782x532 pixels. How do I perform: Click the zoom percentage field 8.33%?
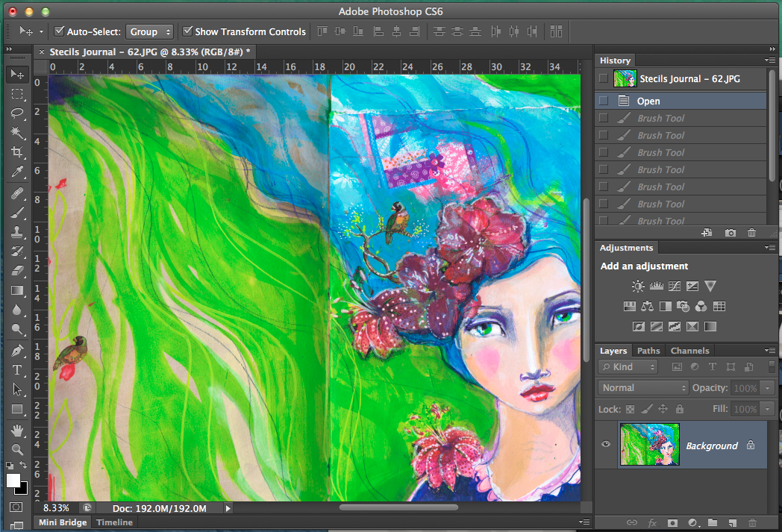point(57,508)
